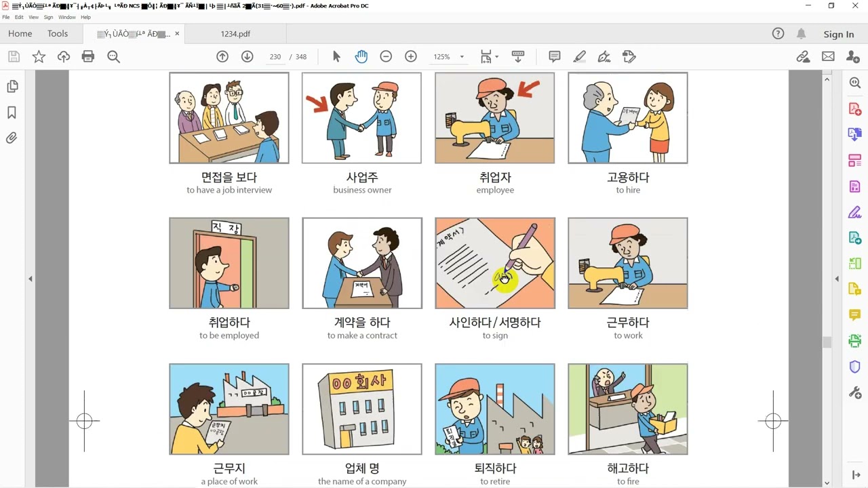This screenshot has height=488, width=868.
Task: Close the first open document tab
Action: point(177,33)
